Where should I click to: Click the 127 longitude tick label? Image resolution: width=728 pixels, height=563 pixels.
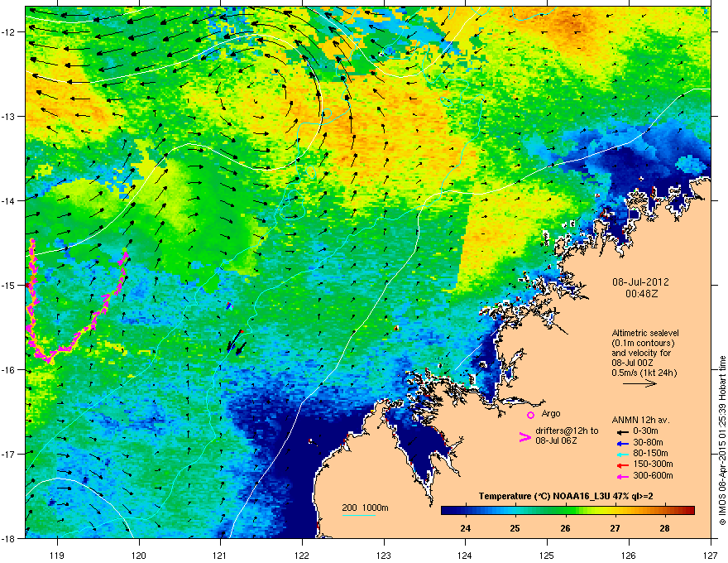point(711,555)
